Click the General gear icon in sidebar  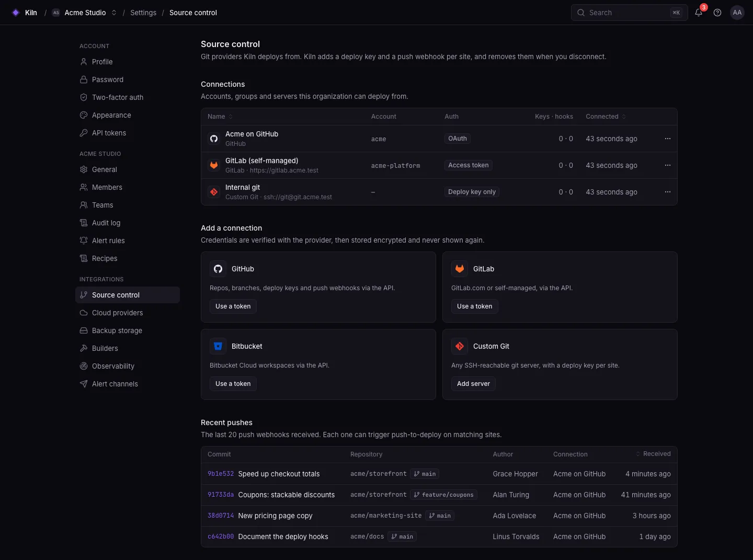(x=84, y=169)
